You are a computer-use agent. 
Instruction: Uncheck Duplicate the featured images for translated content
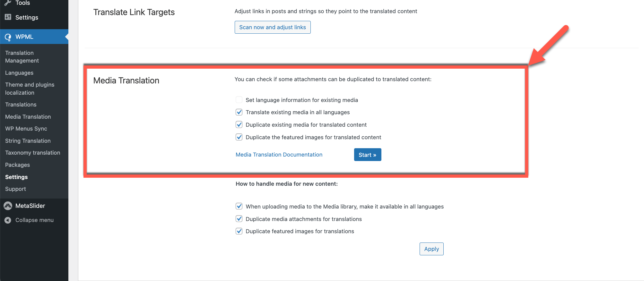tap(239, 137)
